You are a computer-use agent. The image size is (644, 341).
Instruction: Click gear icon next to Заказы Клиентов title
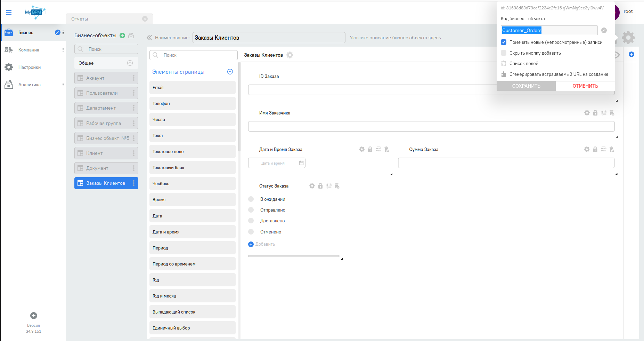[x=290, y=55]
